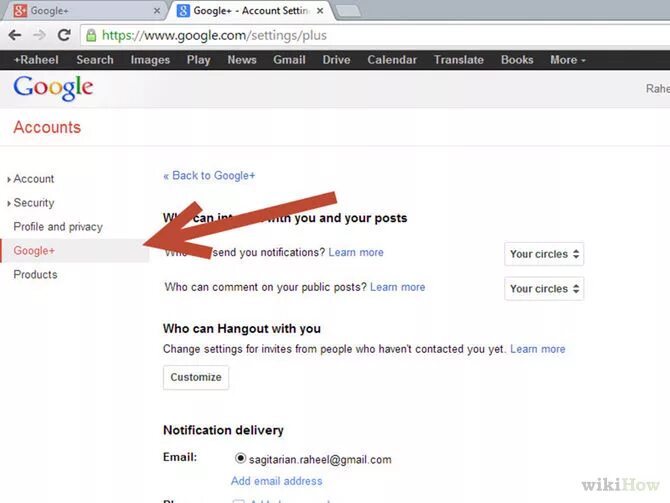Open Calendar from the top bar
670x503 pixels.
(392, 60)
